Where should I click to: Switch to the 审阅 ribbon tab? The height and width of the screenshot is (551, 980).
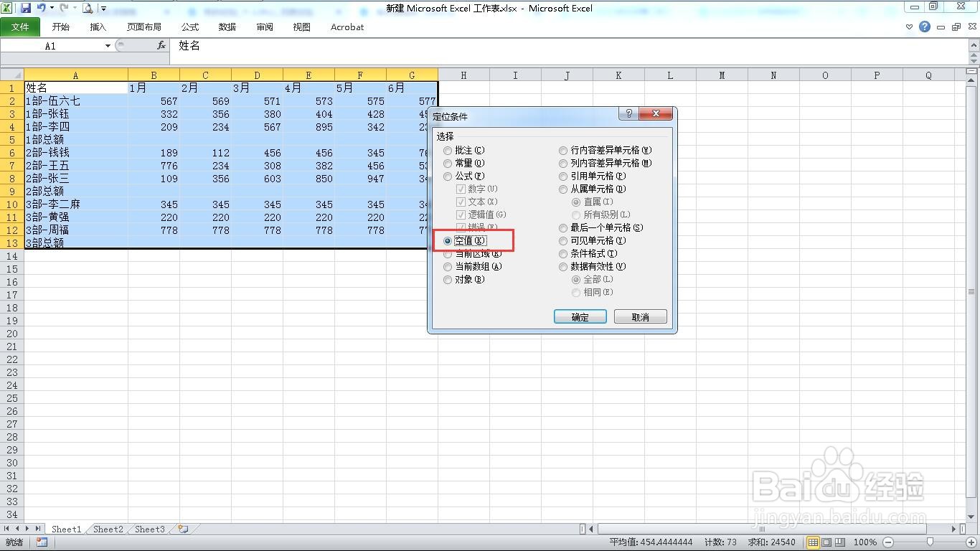(265, 27)
